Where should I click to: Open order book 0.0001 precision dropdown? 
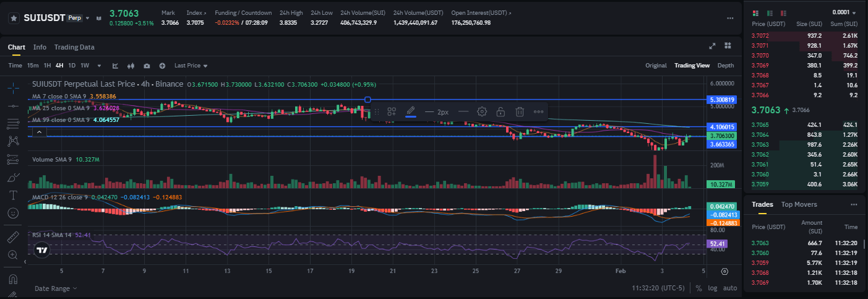click(844, 12)
